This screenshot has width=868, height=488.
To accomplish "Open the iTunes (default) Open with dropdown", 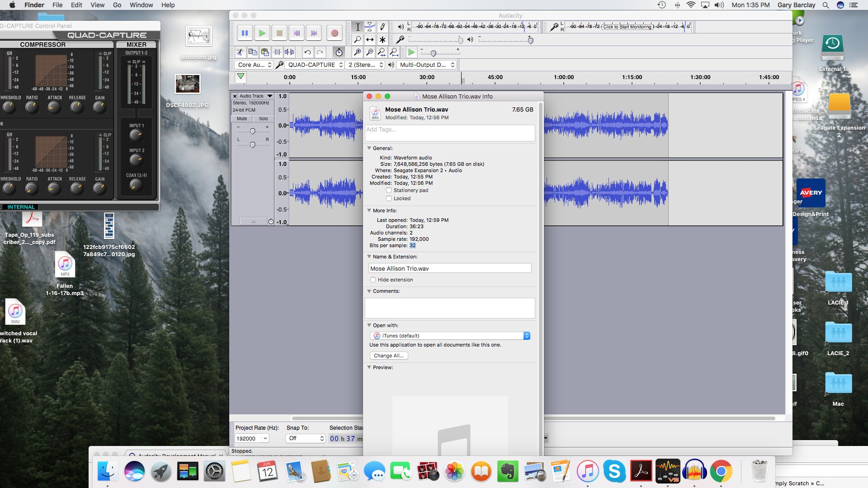I will coord(450,336).
